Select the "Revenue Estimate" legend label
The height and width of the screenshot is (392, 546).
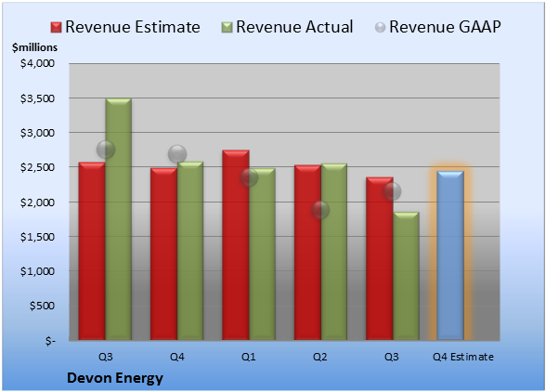(133, 27)
